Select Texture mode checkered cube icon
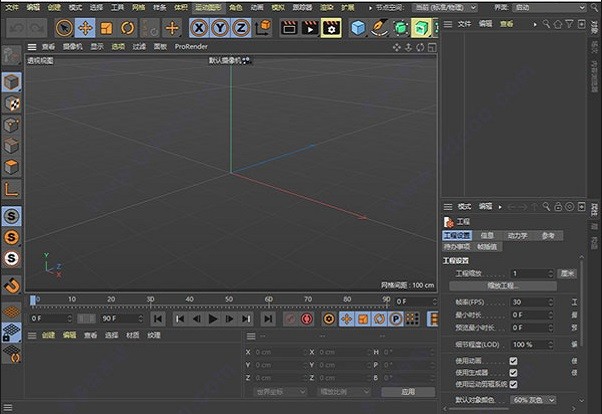Viewport: 602px width, 414px height. click(x=12, y=104)
